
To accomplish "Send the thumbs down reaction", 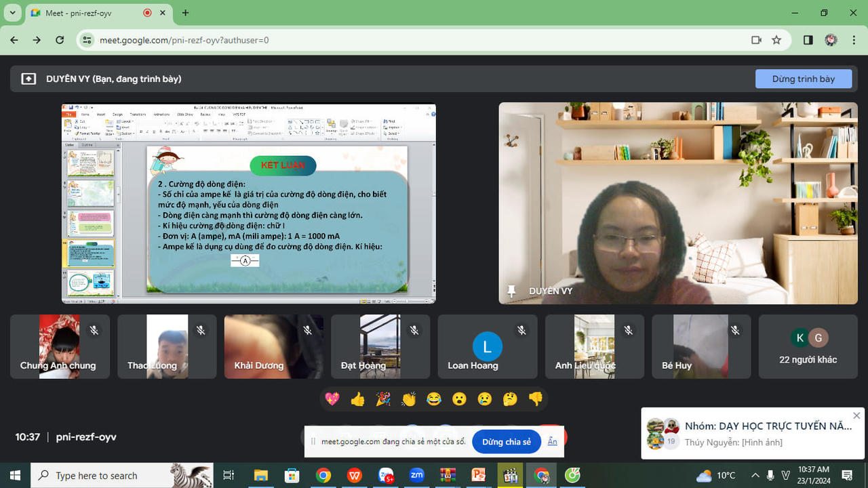I will coord(536,399).
